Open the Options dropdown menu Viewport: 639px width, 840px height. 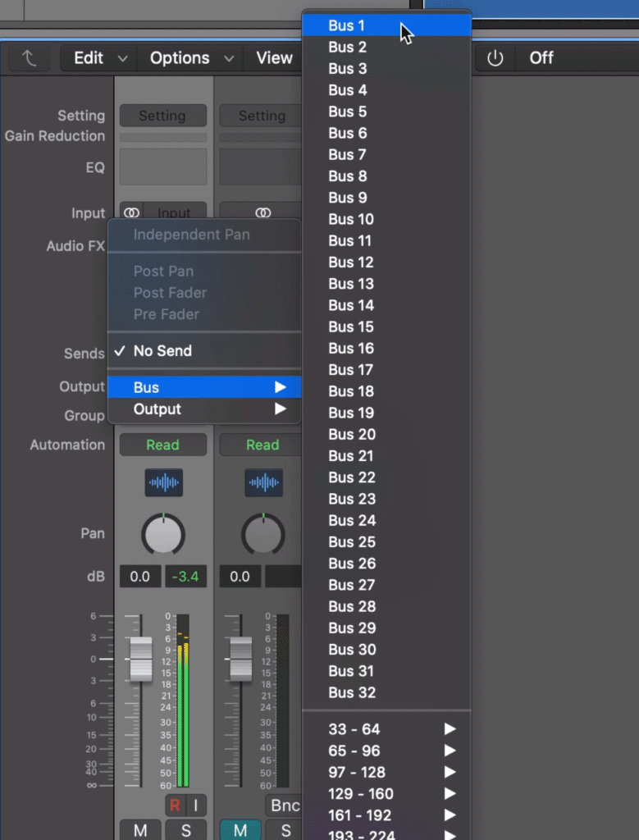point(190,58)
